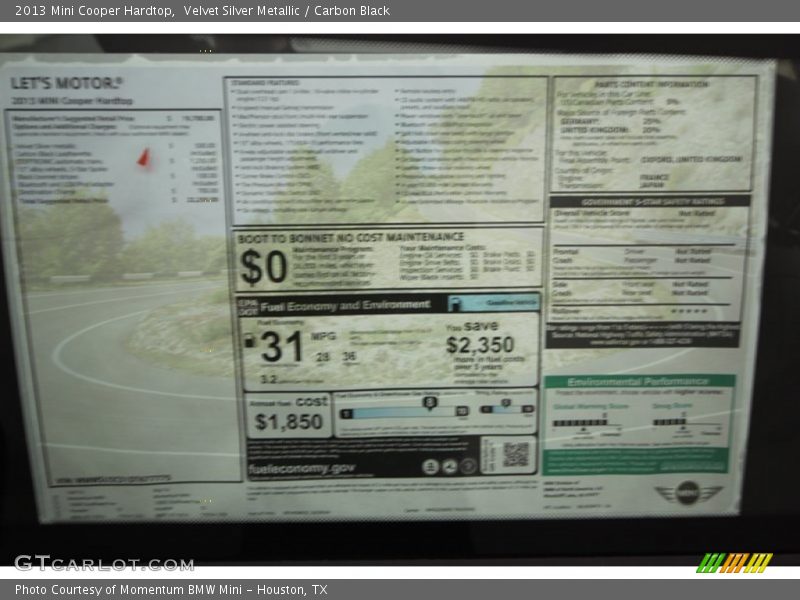Click the Global Warming Score bar
The height and width of the screenshot is (600, 800).
(580, 422)
